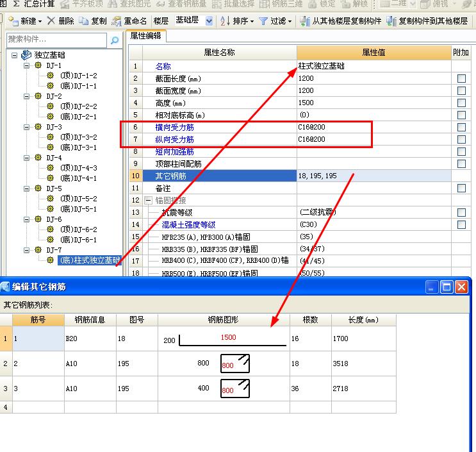This screenshot has height=452, width=476.
Task: Click the 混凝土强度等级 property name
Action: 188,225
